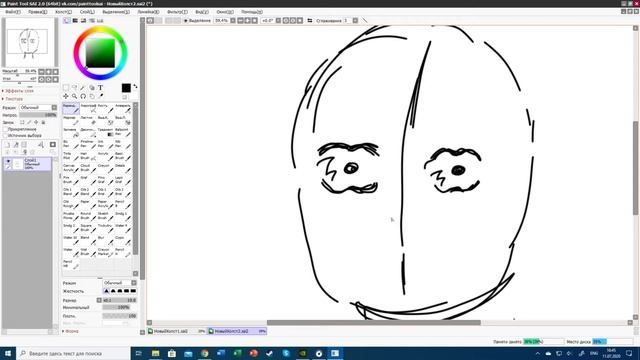Choose the Карандаш pencil brush
The width and height of the screenshot is (640, 360).
[x=71, y=108]
